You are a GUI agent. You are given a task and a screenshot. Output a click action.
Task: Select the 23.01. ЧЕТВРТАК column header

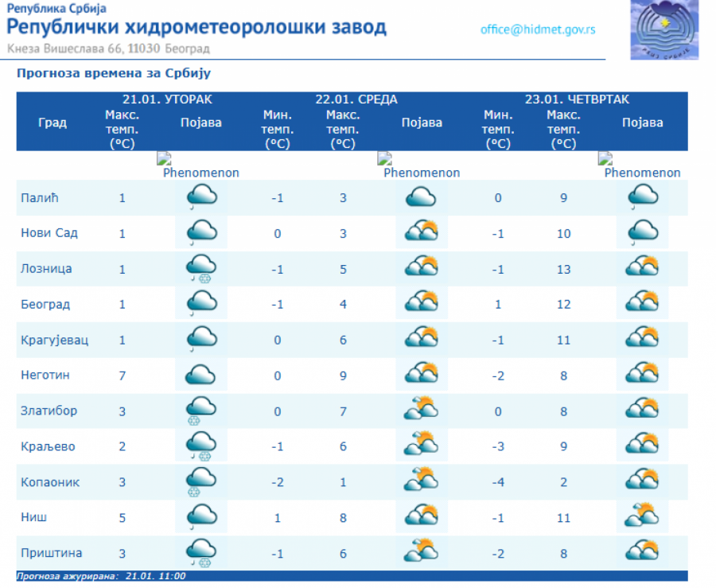coord(576,99)
